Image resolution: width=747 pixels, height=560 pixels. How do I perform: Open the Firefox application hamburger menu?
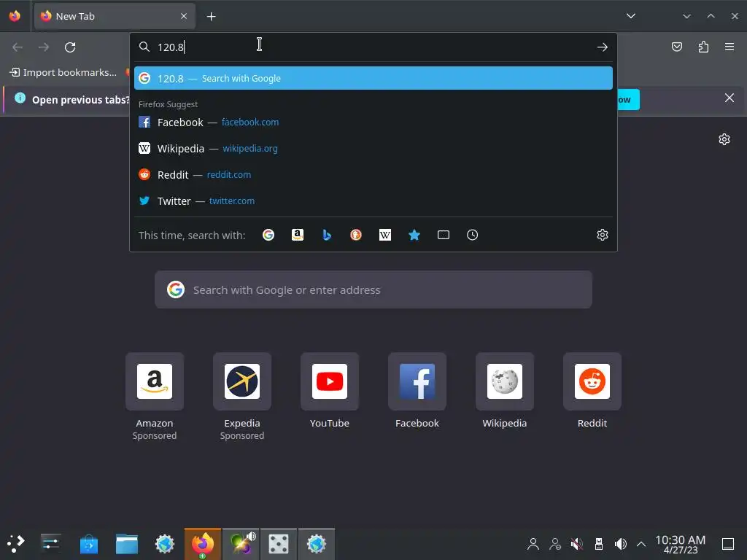pos(729,47)
